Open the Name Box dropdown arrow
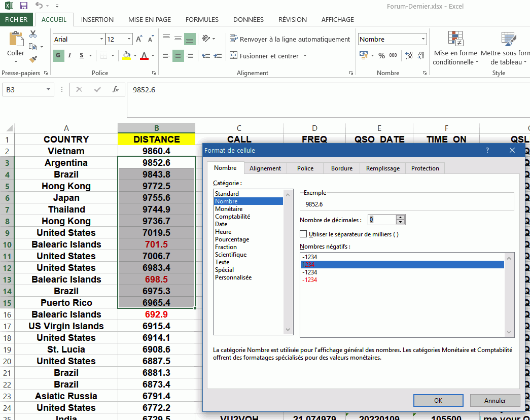Screen dimensions: 530x420 (49, 90)
